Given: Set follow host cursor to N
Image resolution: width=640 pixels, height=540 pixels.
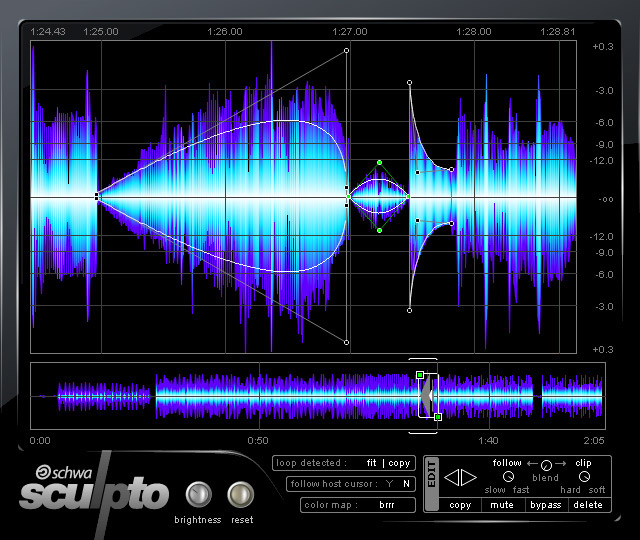Looking at the screenshot, I should click(405, 484).
